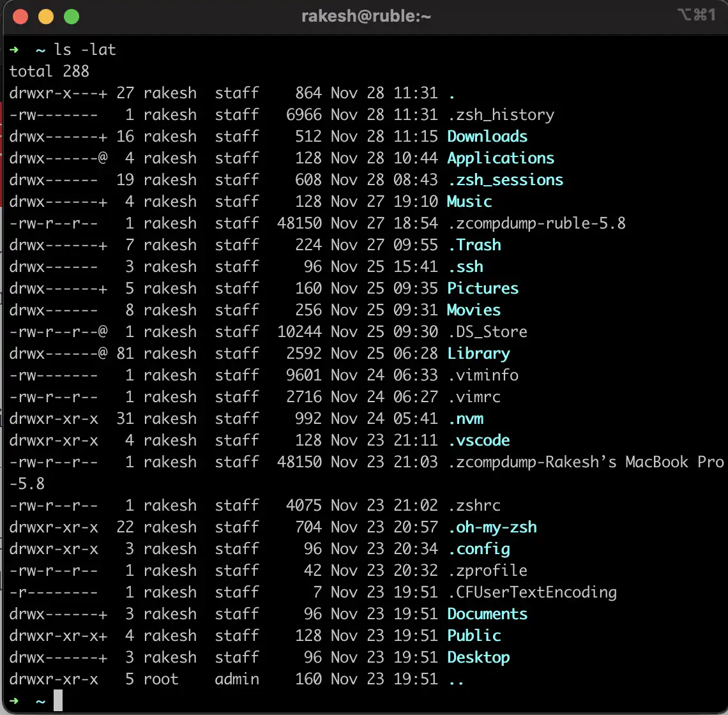This screenshot has height=715, width=728.
Task: Click the Applications directory name
Action: coord(501,158)
